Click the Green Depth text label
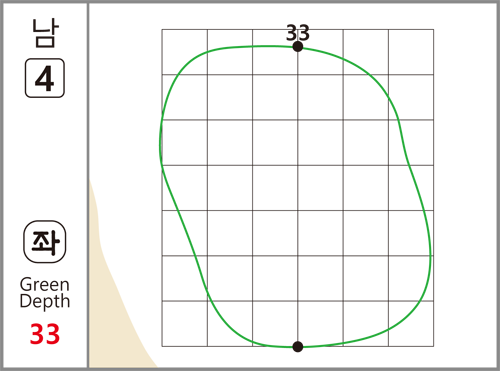Image resolution: width=500 pixels, height=371 pixels. click(x=45, y=293)
